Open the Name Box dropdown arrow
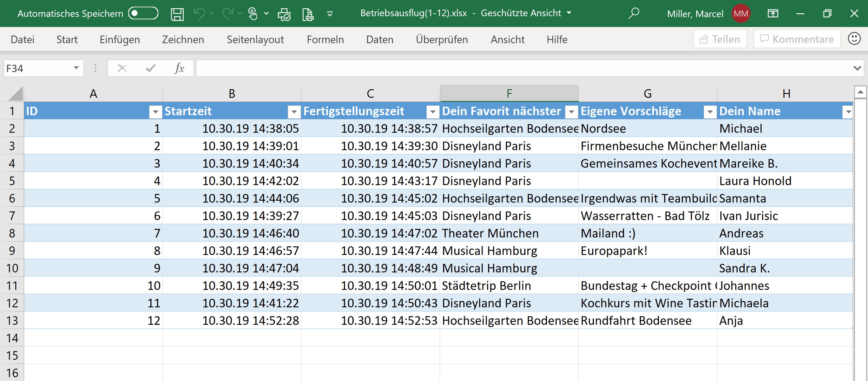This screenshot has height=381, width=868. click(x=76, y=68)
